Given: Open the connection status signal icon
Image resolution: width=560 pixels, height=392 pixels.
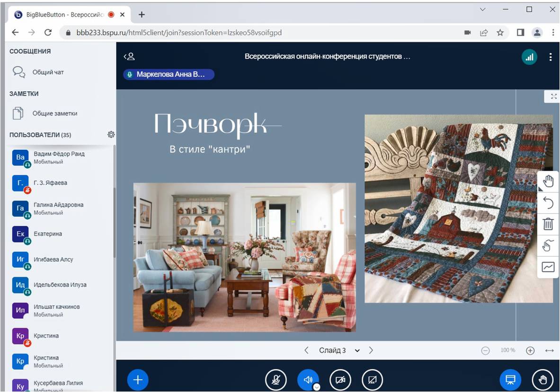Looking at the screenshot, I should tap(529, 57).
